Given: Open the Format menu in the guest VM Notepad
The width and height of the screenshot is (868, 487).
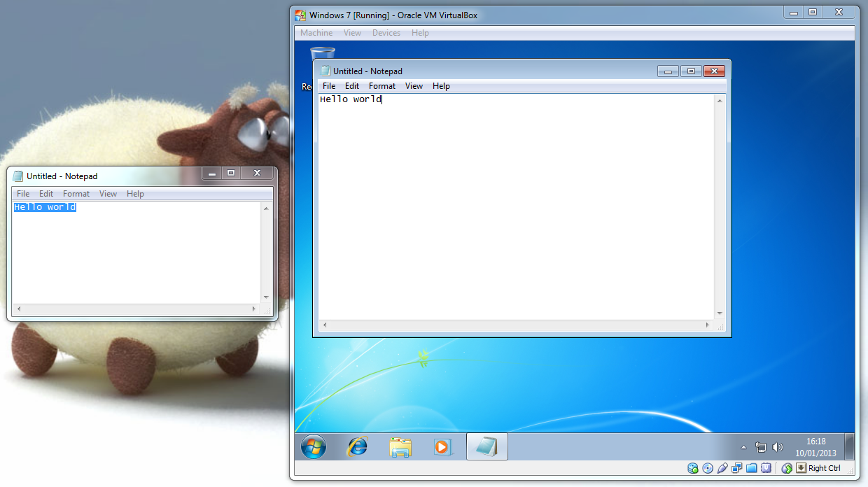Looking at the screenshot, I should [382, 86].
